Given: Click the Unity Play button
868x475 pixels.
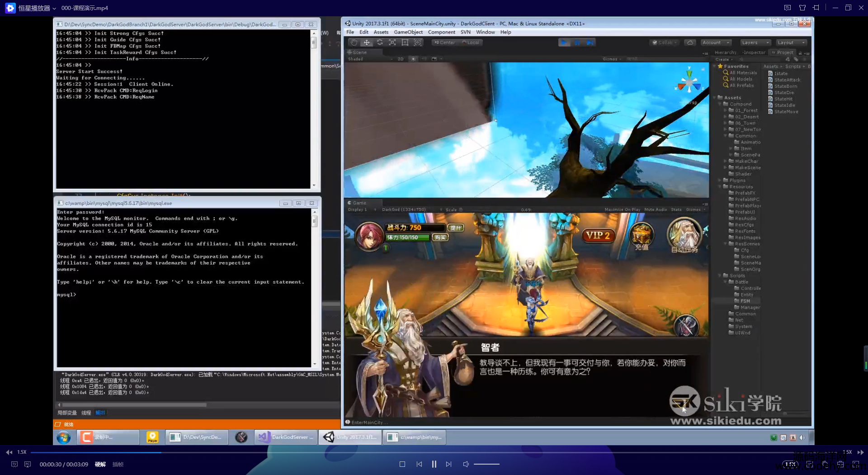Looking at the screenshot, I should pyautogui.click(x=564, y=43).
